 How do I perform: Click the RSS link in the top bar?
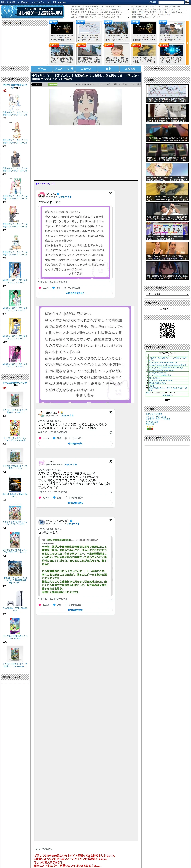tap(49, 2)
